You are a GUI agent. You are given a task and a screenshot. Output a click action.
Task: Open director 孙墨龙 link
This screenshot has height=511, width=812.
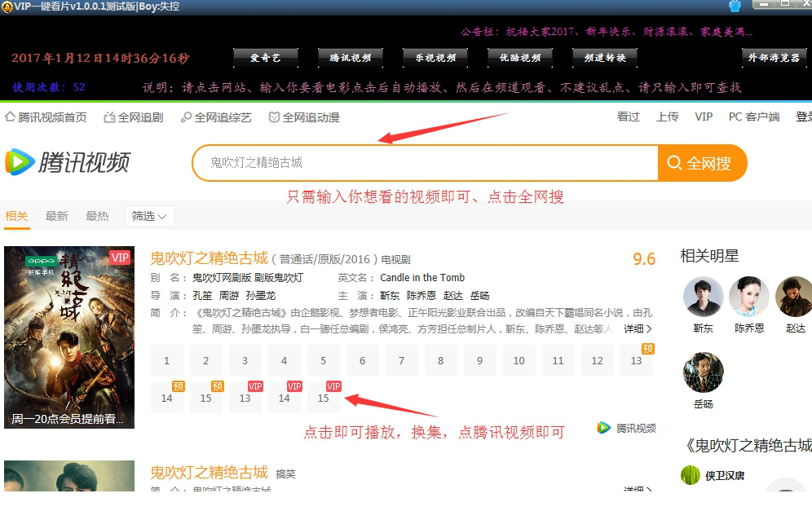pyautogui.click(x=261, y=296)
